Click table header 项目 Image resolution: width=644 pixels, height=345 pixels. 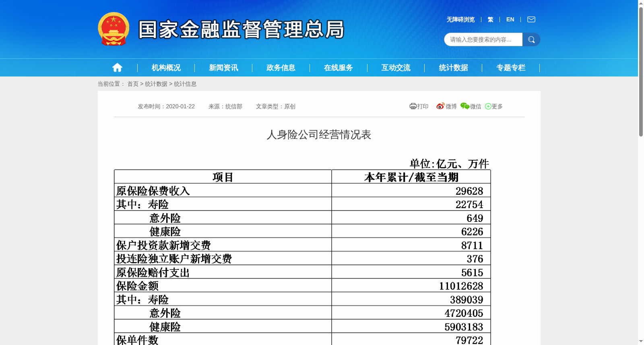223,177
